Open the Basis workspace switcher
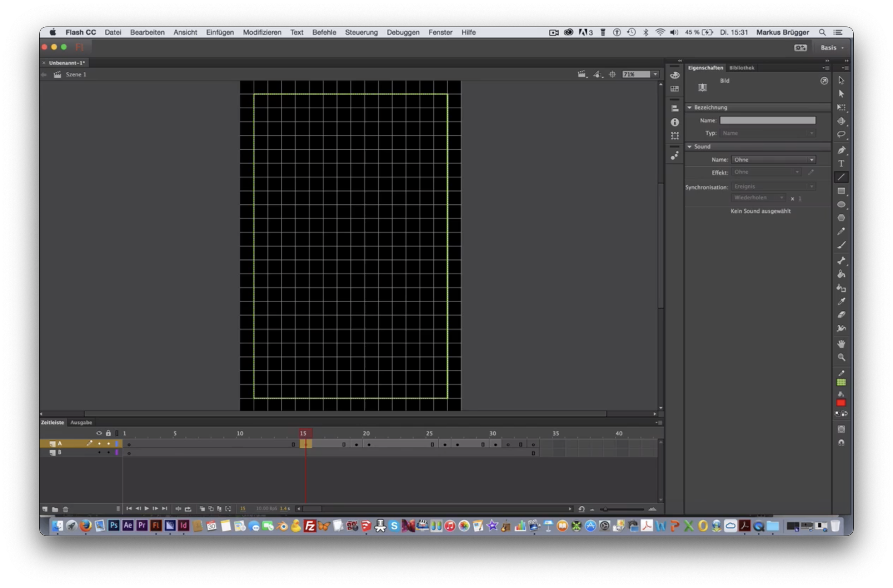This screenshot has width=893, height=588. (832, 48)
